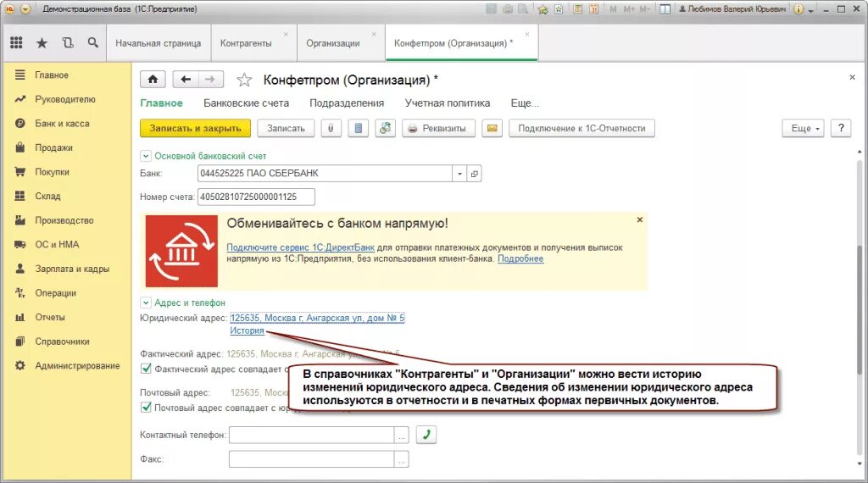Collapse Основной банковский счет section
This screenshot has height=483, width=868.
point(146,156)
